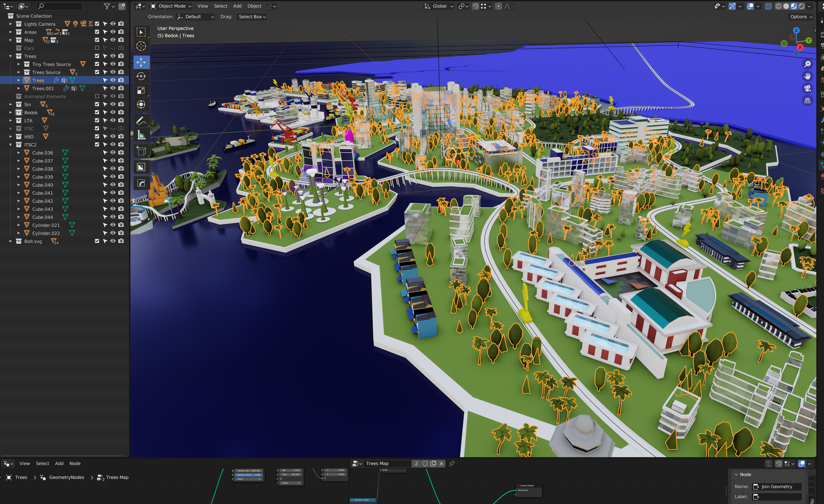
Task: Expand the Lights Camera collection
Action: point(10,24)
